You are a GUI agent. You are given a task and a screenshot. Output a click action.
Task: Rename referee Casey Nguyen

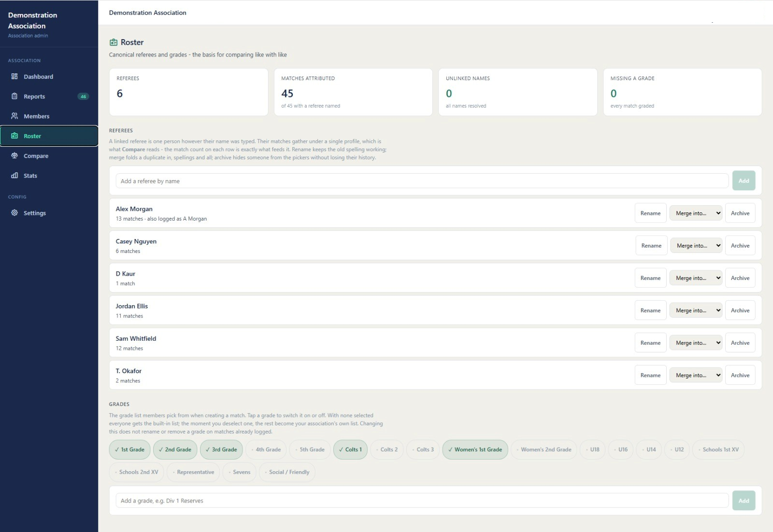pos(651,245)
